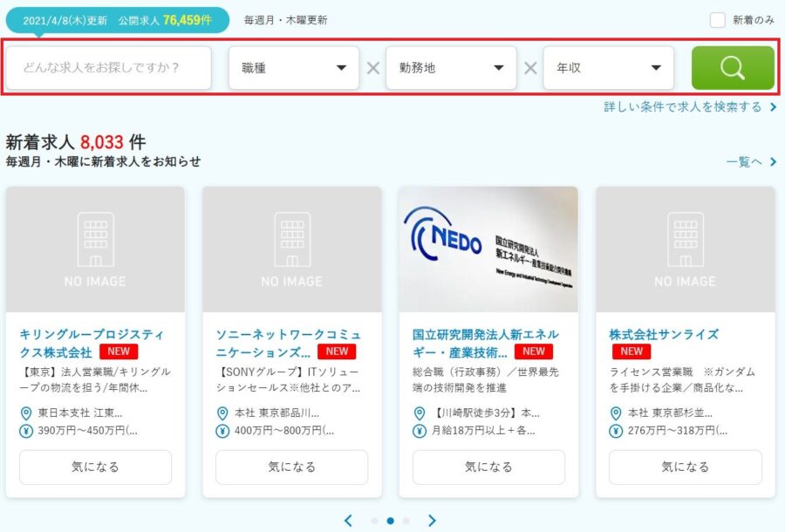Open 国立研究開発法人新エネルギー job title
The width and height of the screenshot is (785, 532).
click(485, 344)
